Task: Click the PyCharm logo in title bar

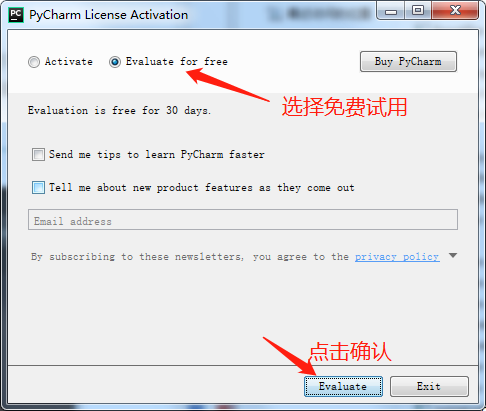Action: 16,15
